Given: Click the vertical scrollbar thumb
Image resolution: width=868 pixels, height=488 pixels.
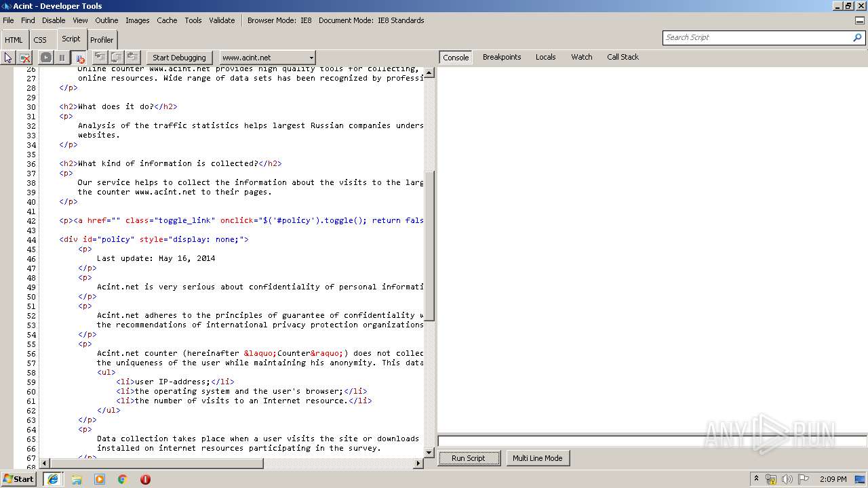Looking at the screenshot, I should 429,245.
